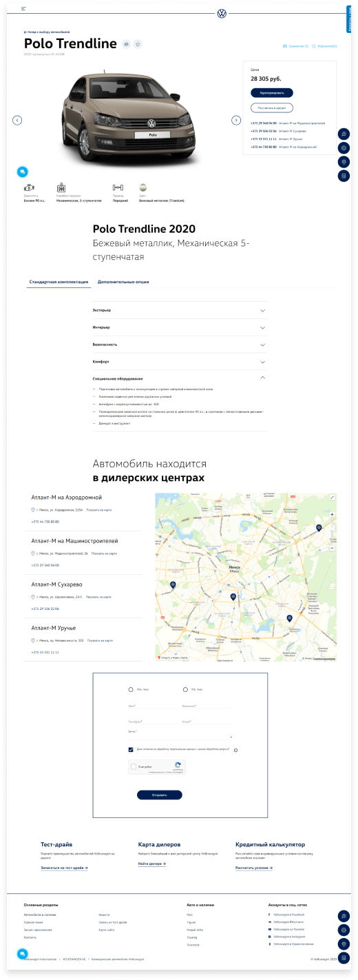The height and width of the screenshot is (980, 358).
Task: Click Рассчитать условия link
Action: [x=254, y=868]
